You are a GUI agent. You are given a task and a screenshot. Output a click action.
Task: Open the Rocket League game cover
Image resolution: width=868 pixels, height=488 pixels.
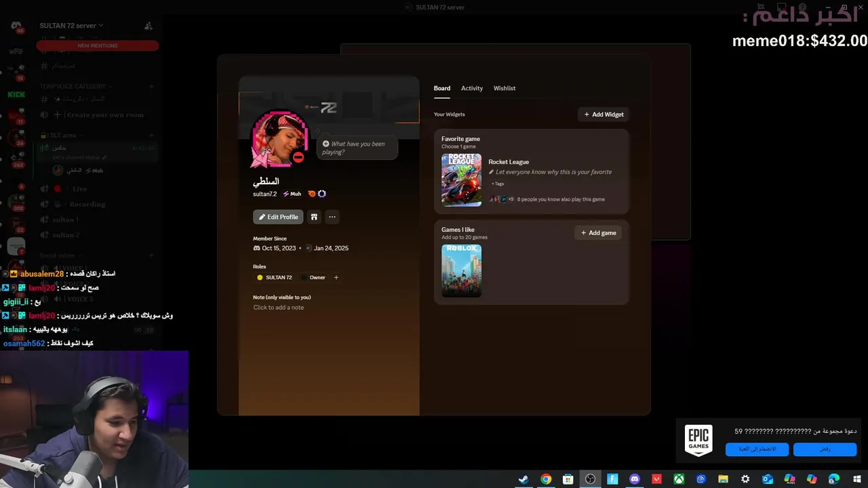(x=461, y=180)
